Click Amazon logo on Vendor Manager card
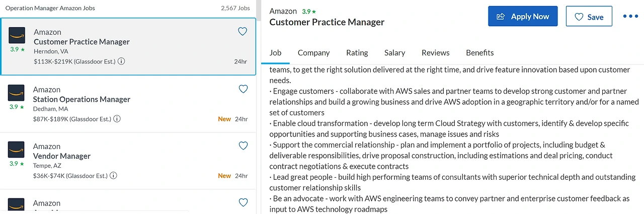 point(17,150)
